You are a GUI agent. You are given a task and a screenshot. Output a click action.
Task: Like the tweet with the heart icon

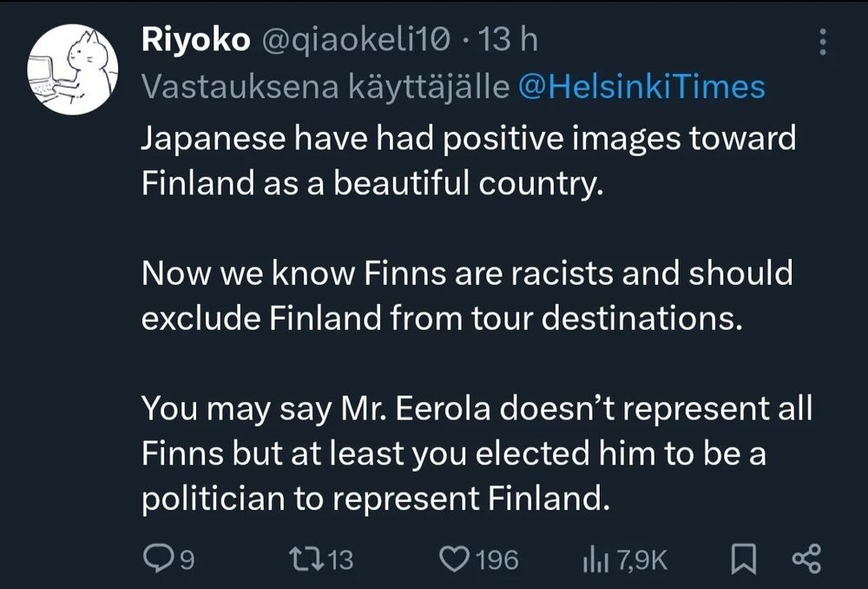click(x=455, y=559)
